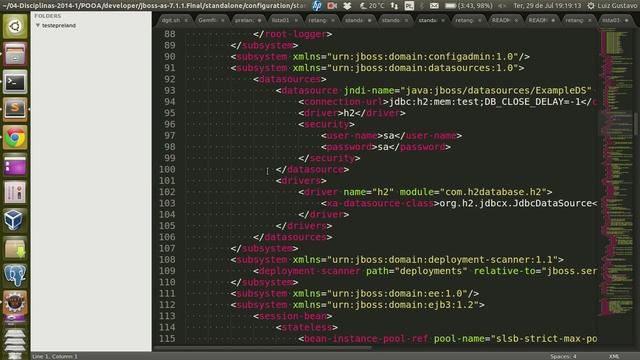The image size is (640, 360).
Task: Open the weather indicator showing 20°C
Action: 372,6
